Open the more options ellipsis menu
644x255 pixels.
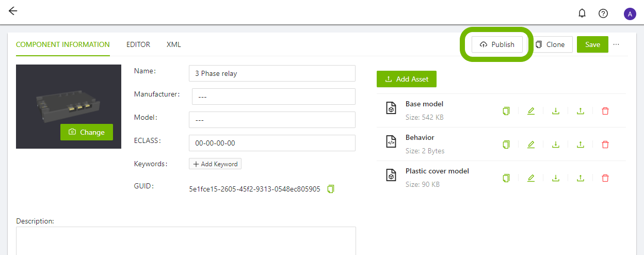click(616, 44)
